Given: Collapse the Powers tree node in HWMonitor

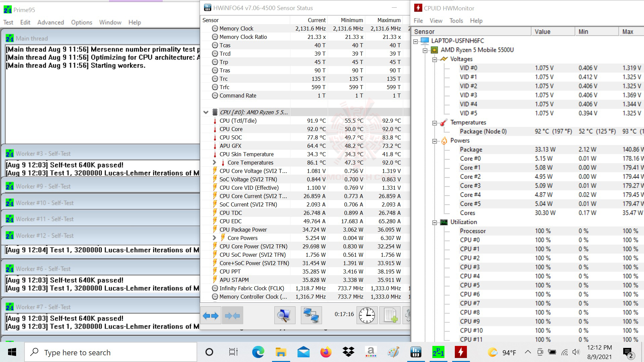Looking at the screenshot, I should tap(435, 141).
